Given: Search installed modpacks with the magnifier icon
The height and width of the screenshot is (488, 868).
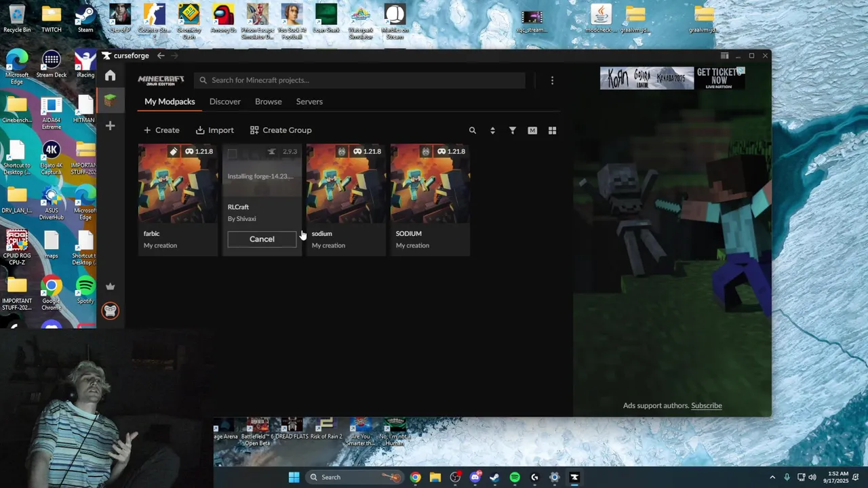Looking at the screenshot, I should coord(473,130).
